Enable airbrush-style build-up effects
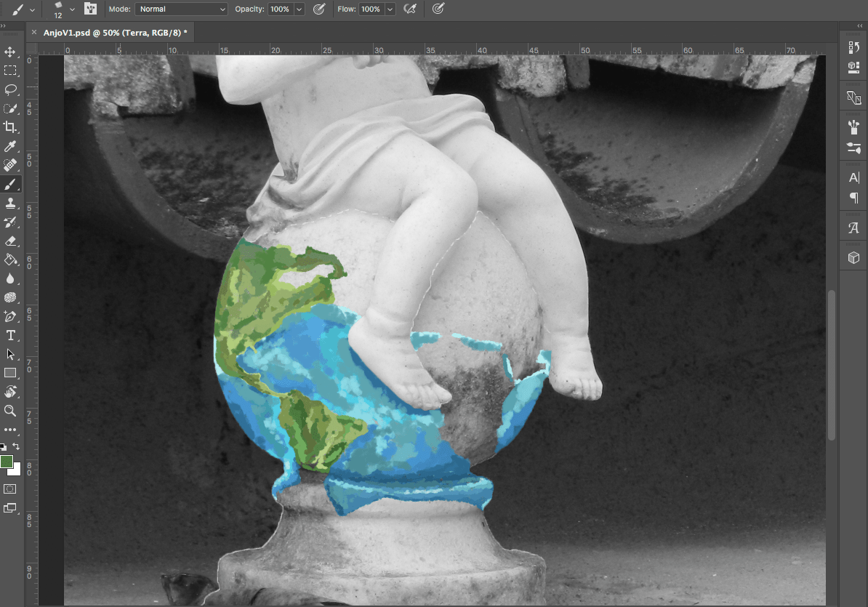The width and height of the screenshot is (868, 607). tap(410, 9)
